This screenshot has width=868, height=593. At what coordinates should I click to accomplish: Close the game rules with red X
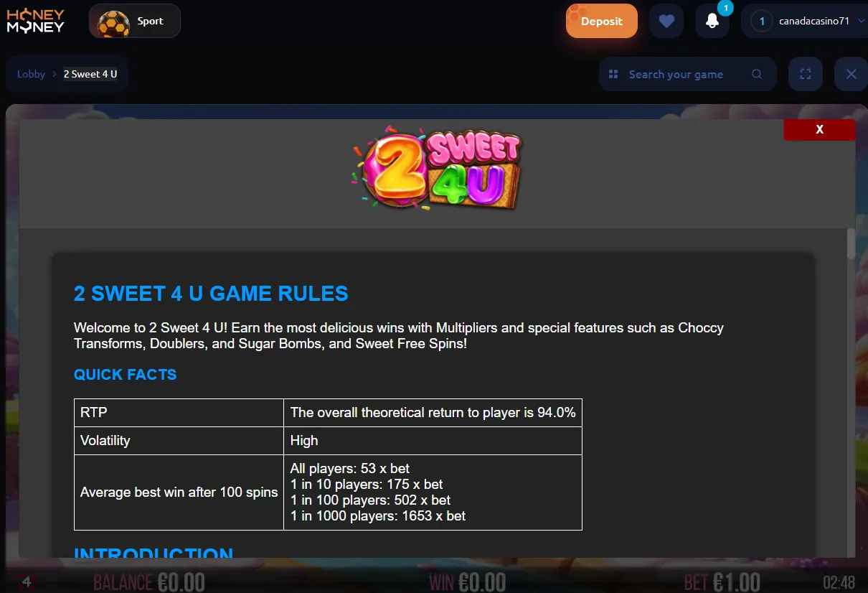coord(819,129)
